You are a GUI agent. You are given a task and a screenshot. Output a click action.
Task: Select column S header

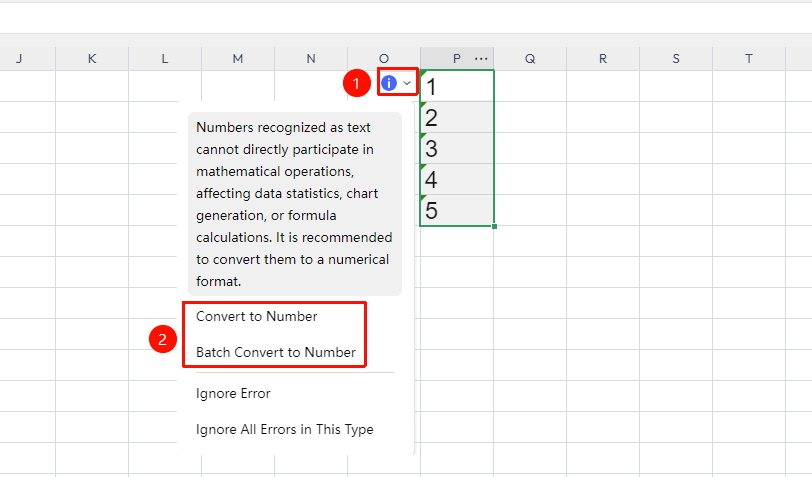click(x=676, y=59)
